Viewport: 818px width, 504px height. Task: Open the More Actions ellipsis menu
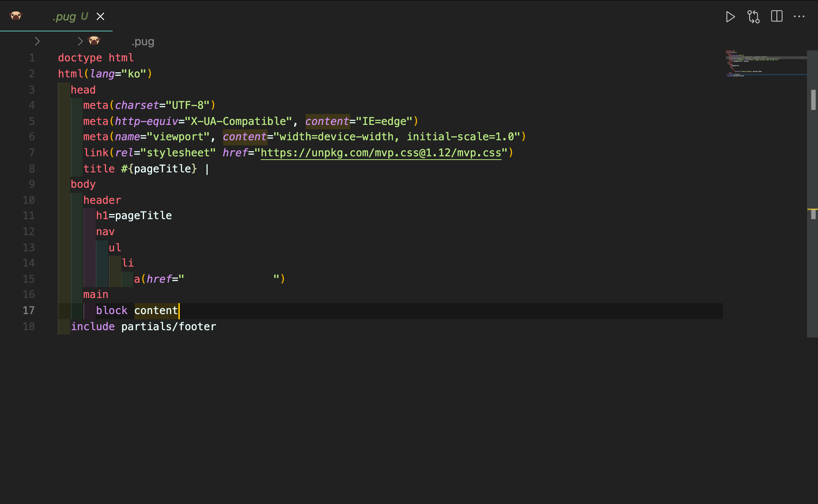(x=799, y=17)
